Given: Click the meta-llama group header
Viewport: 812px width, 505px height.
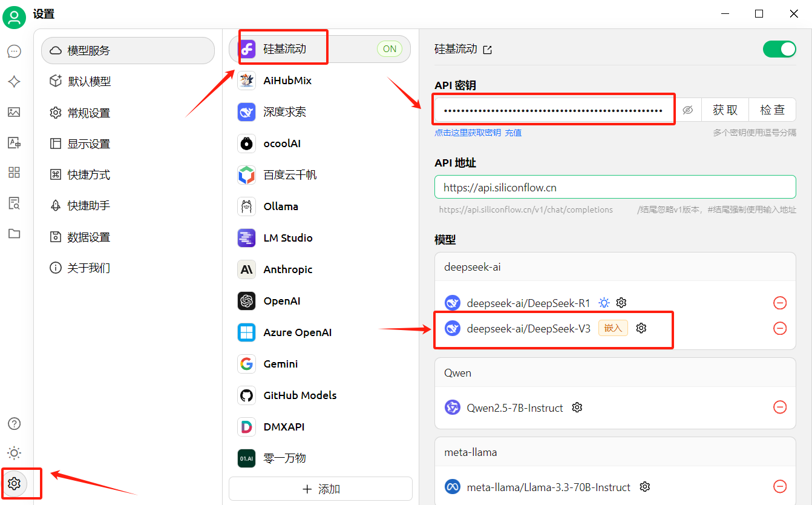Looking at the screenshot, I should coord(615,452).
